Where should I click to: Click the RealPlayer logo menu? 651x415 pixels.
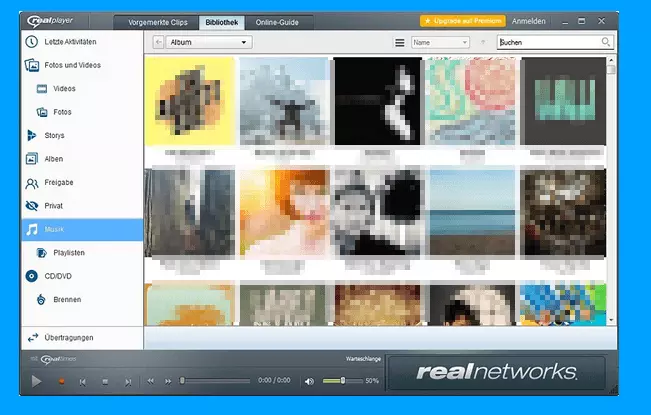point(50,21)
